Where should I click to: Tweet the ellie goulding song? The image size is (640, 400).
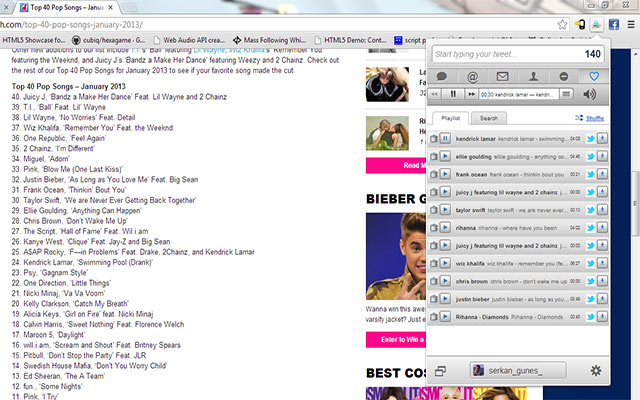tap(590, 157)
